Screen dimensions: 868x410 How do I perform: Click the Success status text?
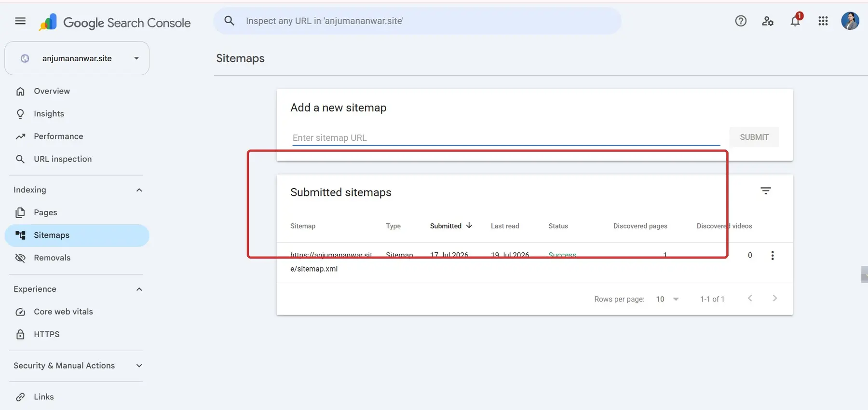pyautogui.click(x=562, y=255)
